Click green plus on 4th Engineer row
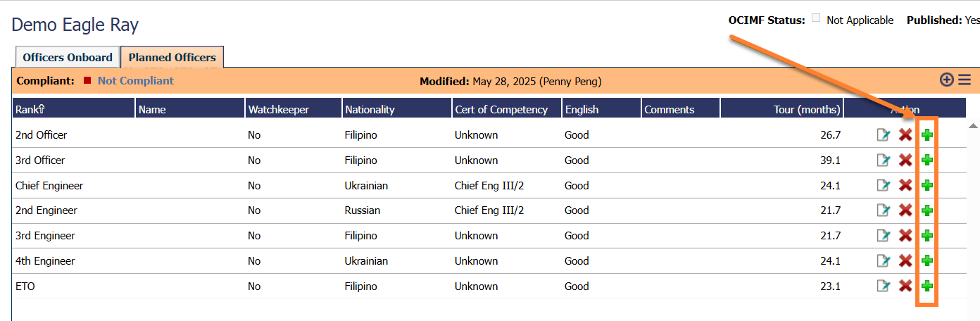This screenshot has width=980, height=321. click(x=927, y=261)
